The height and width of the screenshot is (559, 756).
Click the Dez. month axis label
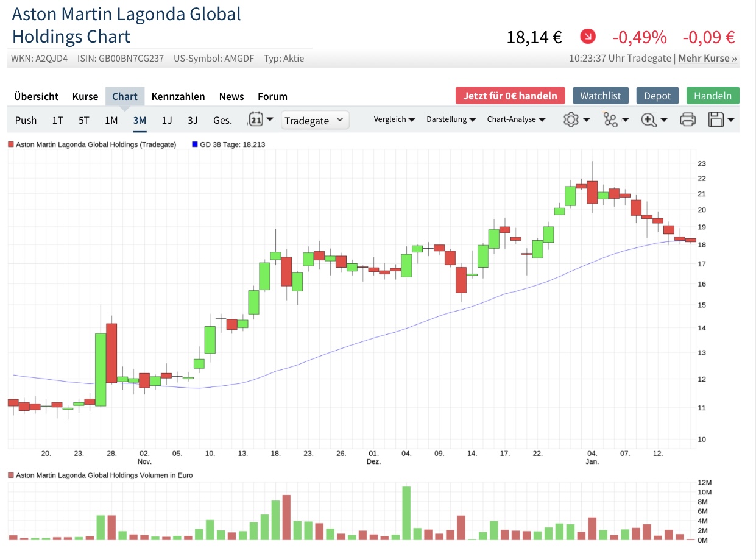373,462
